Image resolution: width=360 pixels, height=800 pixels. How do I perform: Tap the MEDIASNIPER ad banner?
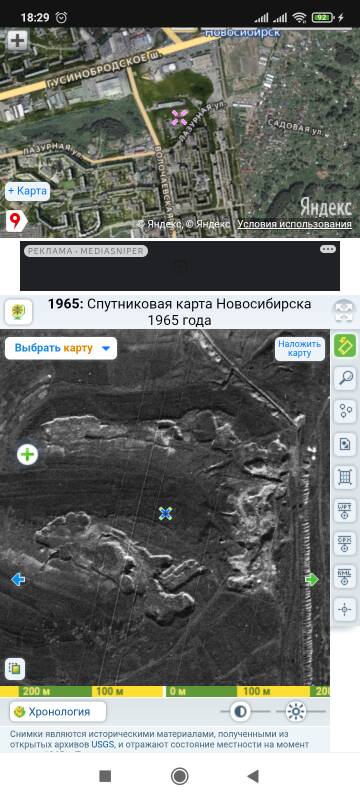180,266
